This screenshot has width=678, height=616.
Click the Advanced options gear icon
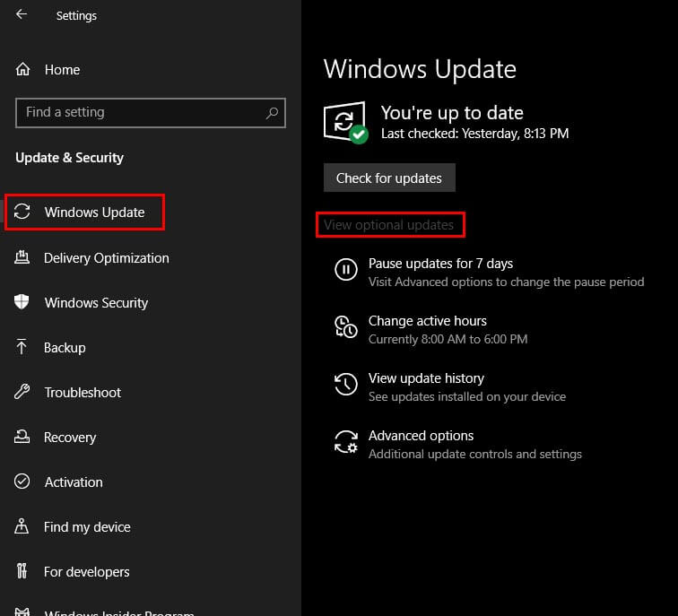346,441
